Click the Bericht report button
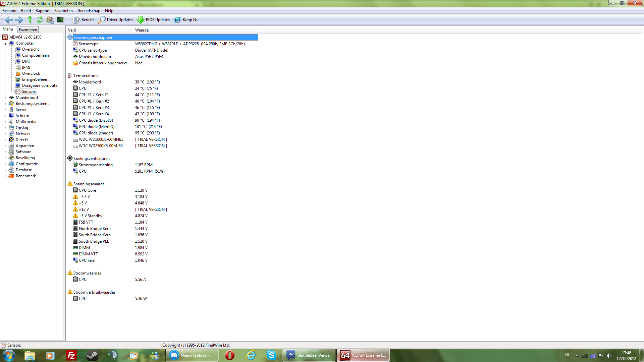The image size is (644, 362). click(x=84, y=20)
